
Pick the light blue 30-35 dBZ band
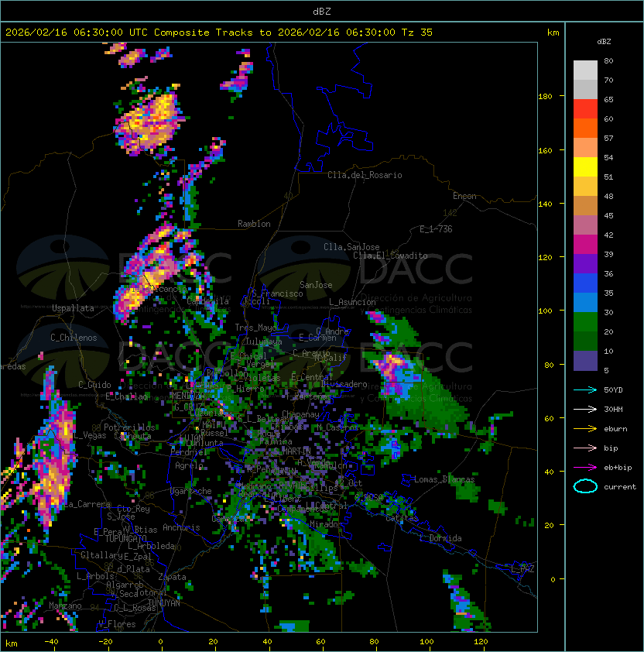[585, 303]
